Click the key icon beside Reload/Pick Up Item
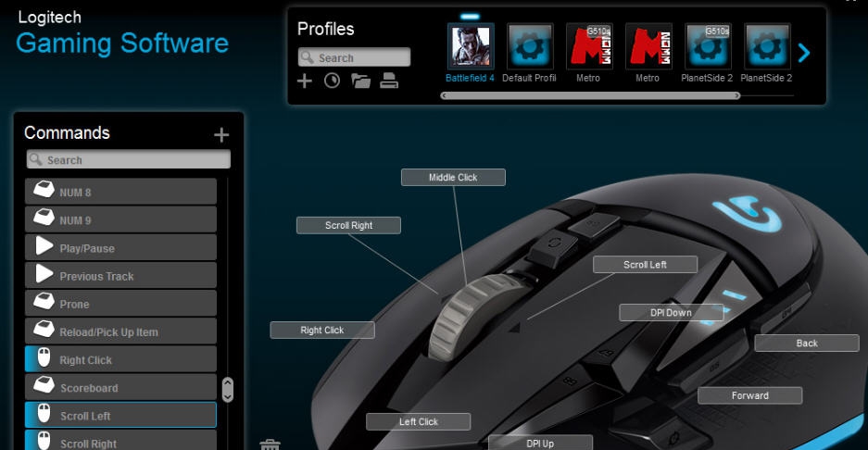The width and height of the screenshot is (868, 450). (44, 329)
